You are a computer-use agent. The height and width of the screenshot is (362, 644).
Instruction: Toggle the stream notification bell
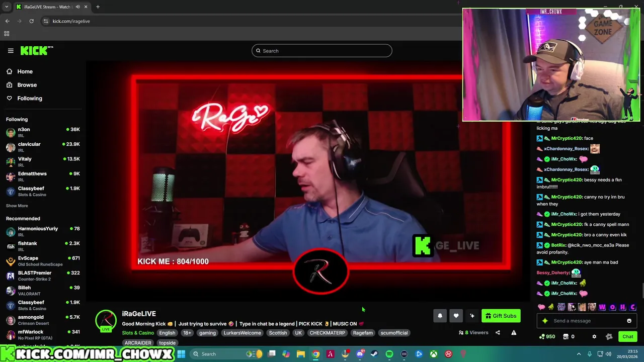440,316
